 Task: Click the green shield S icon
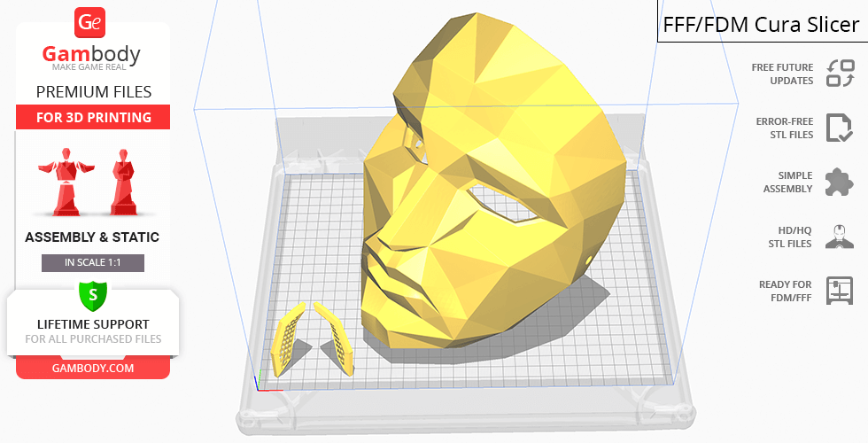click(x=93, y=295)
